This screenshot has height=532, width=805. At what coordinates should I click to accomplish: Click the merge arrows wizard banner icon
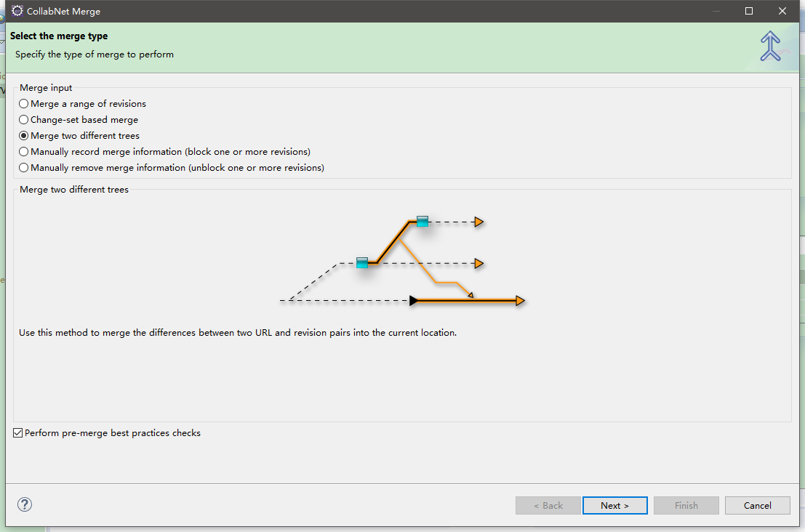pos(770,47)
